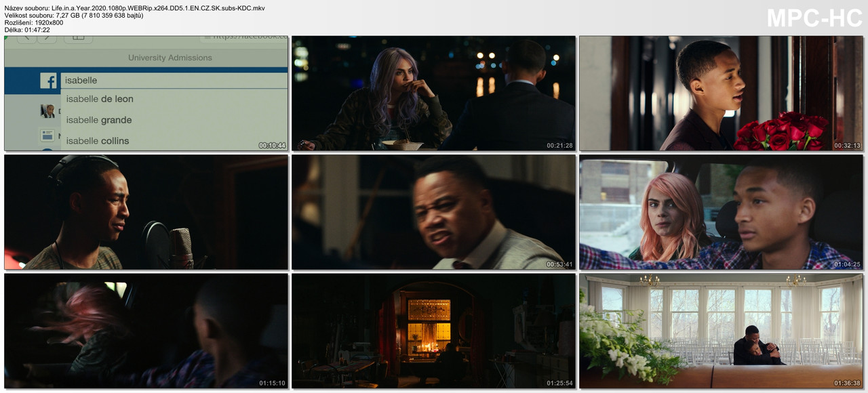Click the 00:10:44 timestamp label

point(272,146)
